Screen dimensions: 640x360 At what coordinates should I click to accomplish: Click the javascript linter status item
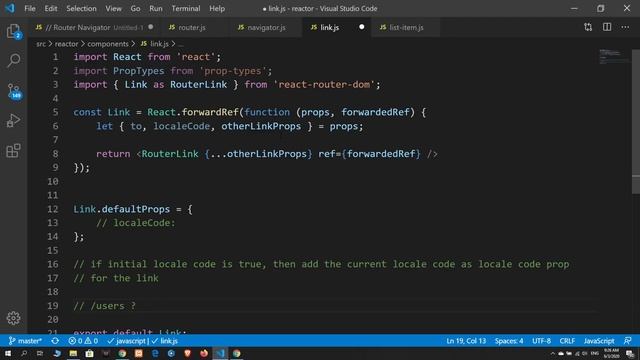[x=127, y=341]
